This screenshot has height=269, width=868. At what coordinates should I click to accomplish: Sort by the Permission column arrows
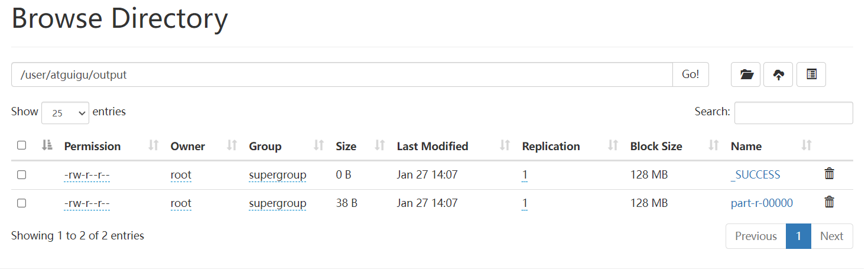(x=154, y=145)
